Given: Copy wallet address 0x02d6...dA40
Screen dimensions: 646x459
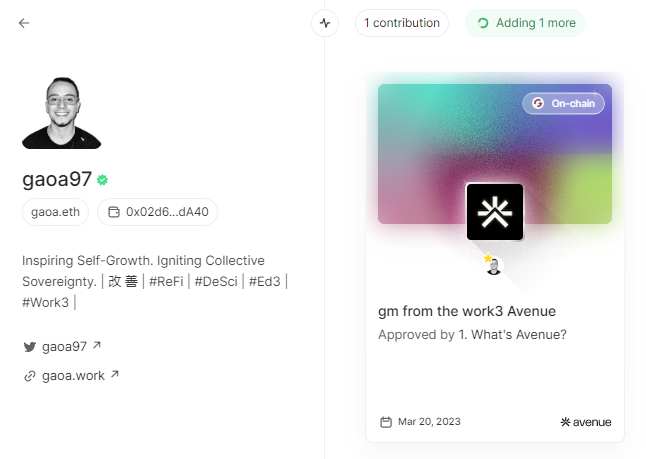Looking at the screenshot, I should (157, 212).
